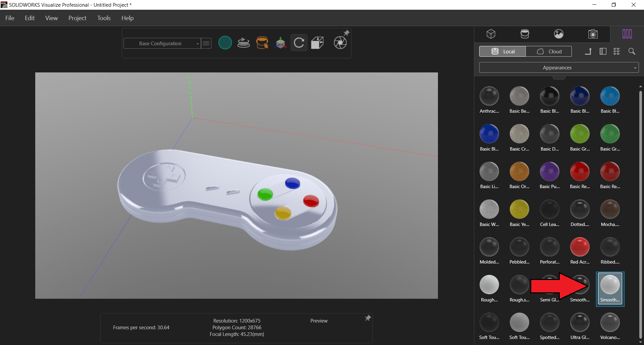Select the orange appearance paint bucket tool
This screenshot has width=644, height=345.
[262, 43]
